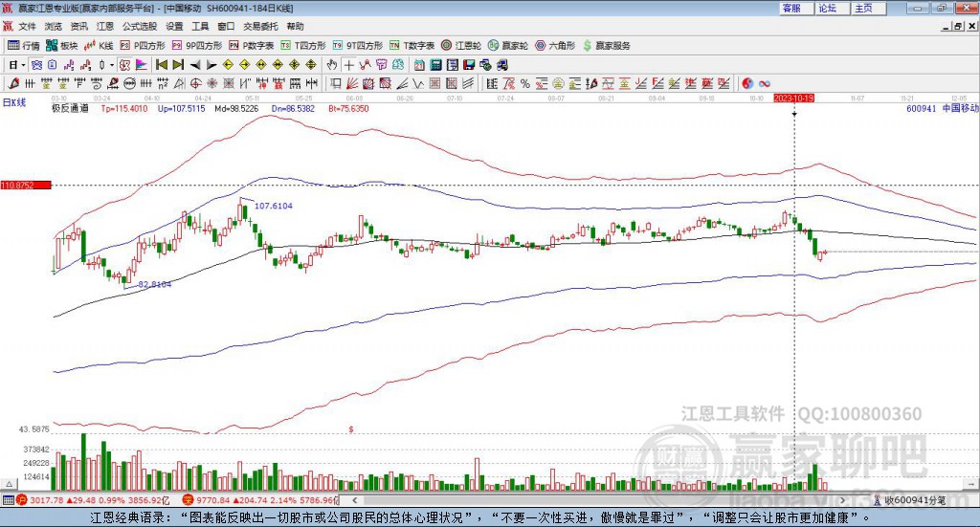Switch to the K线 chart view
The width and height of the screenshot is (980, 527).
click(99, 46)
